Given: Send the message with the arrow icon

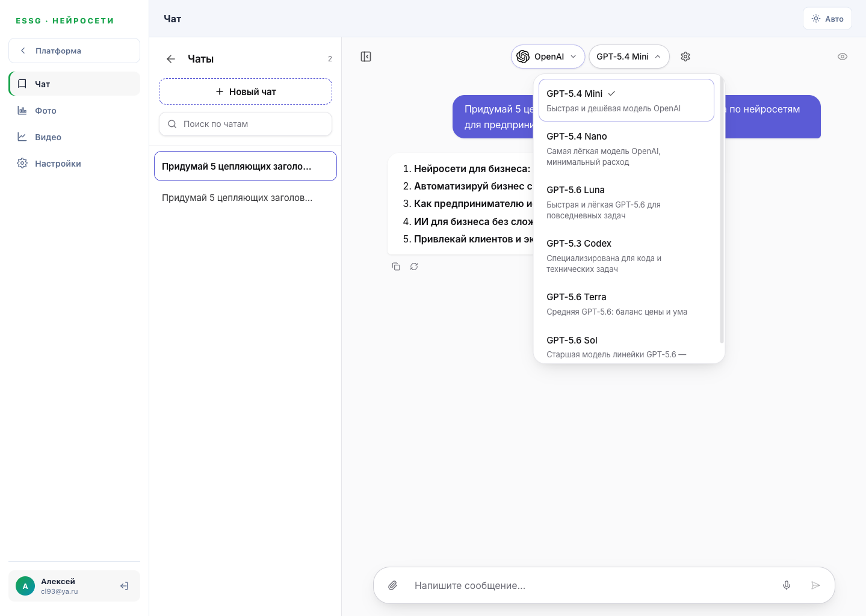Looking at the screenshot, I should click(x=815, y=585).
